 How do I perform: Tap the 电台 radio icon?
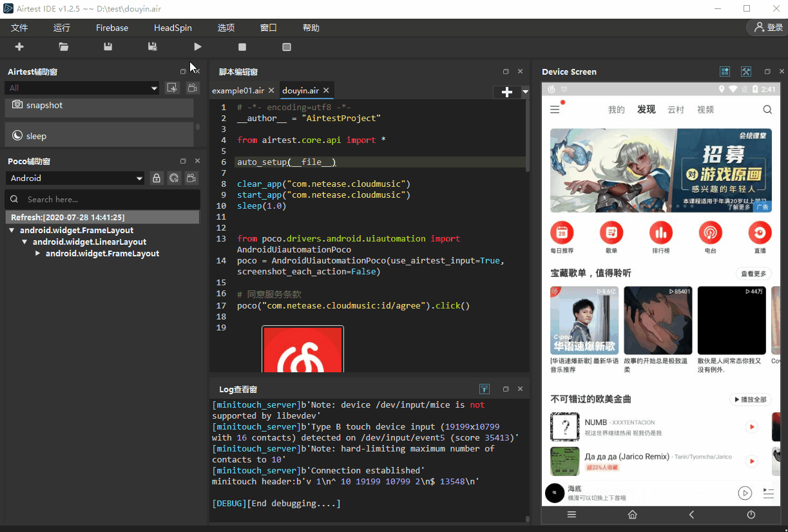[711, 233]
